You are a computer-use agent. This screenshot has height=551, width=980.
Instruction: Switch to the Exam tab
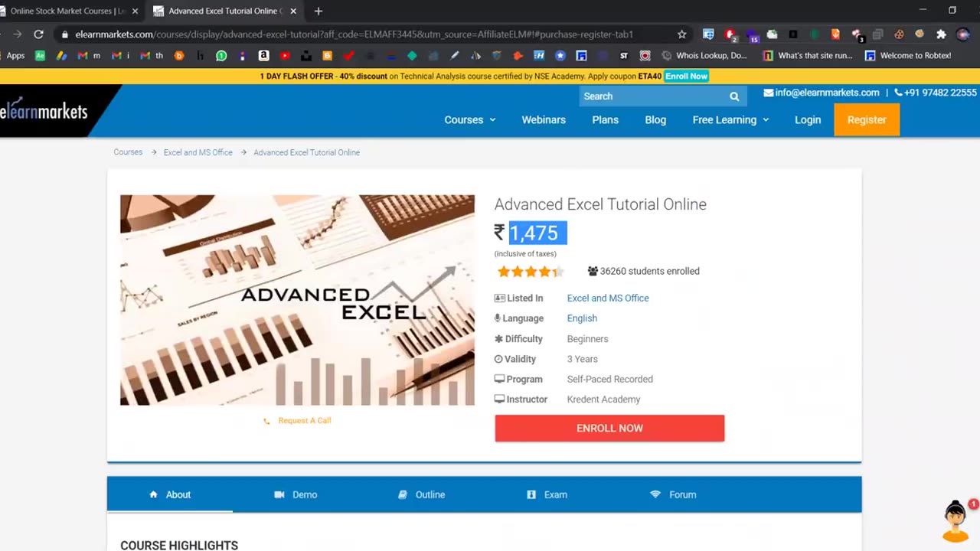pos(547,494)
